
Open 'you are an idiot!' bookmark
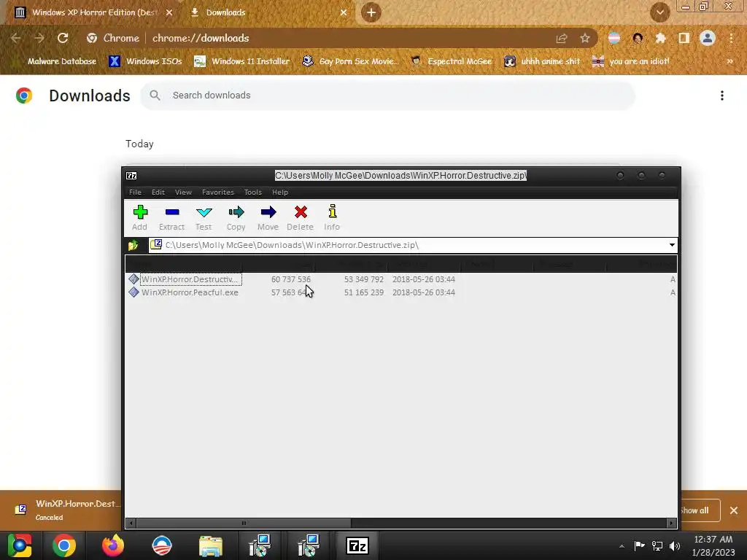[631, 61]
